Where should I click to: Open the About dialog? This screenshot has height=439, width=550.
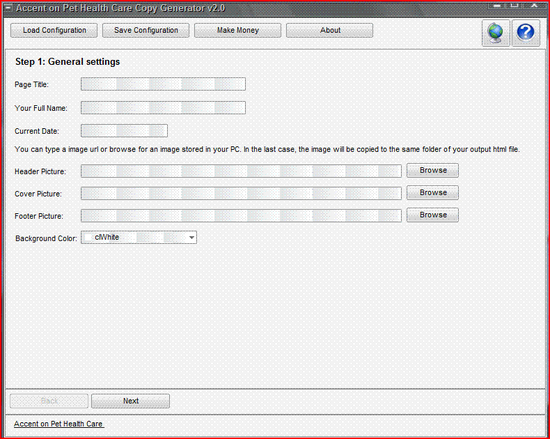[330, 31]
